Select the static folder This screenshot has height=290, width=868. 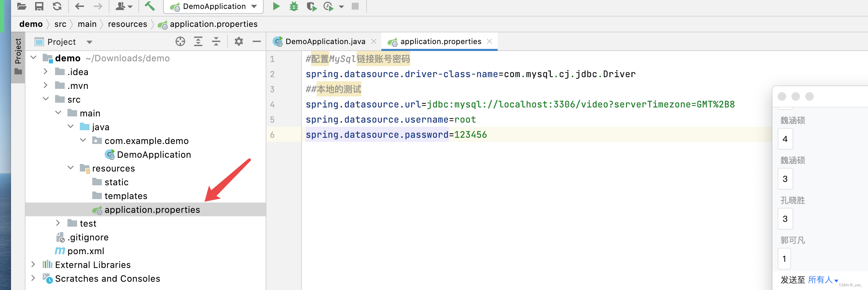tap(110, 182)
